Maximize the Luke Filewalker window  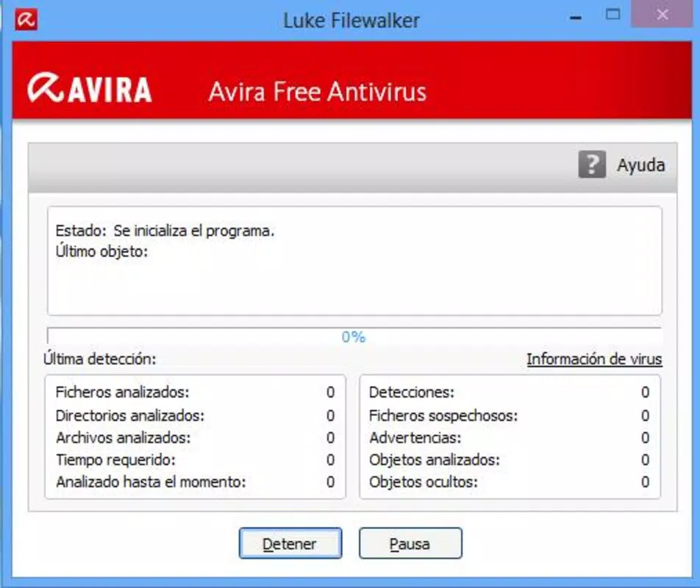coord(613,14)
